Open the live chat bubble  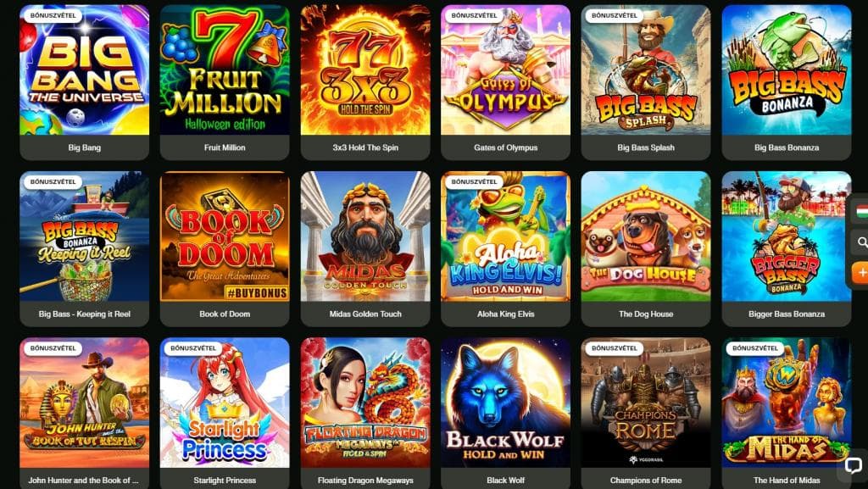pyautogui.click(x=851, y=464)
